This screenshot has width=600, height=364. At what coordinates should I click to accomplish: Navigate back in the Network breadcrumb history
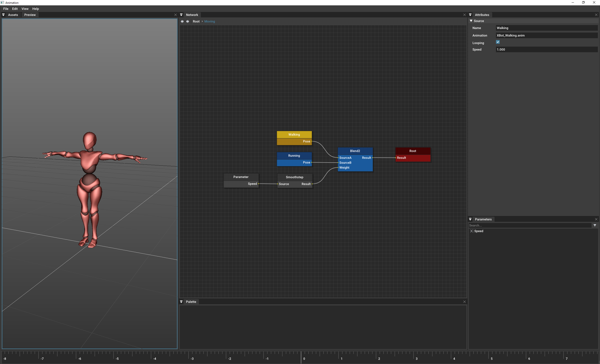point(182,21)
